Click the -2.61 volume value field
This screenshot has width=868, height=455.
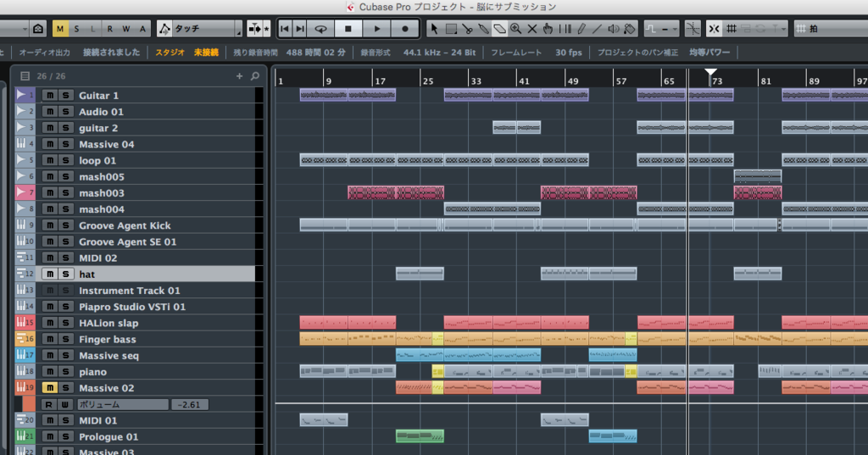pos(190,405)
